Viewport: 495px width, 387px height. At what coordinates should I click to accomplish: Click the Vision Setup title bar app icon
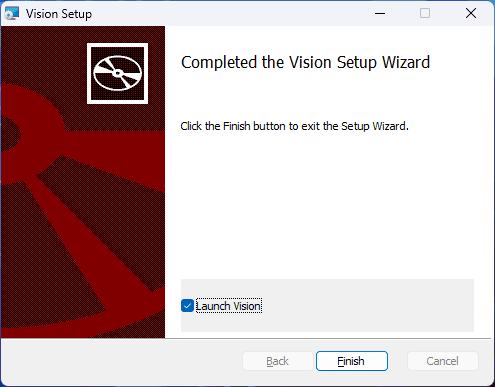click(12, 14)
